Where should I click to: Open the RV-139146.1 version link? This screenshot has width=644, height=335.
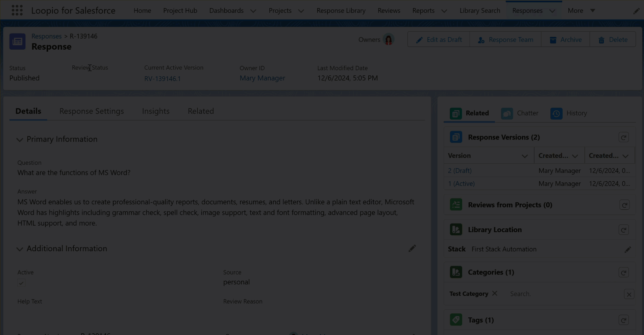[x=163, y=79]
